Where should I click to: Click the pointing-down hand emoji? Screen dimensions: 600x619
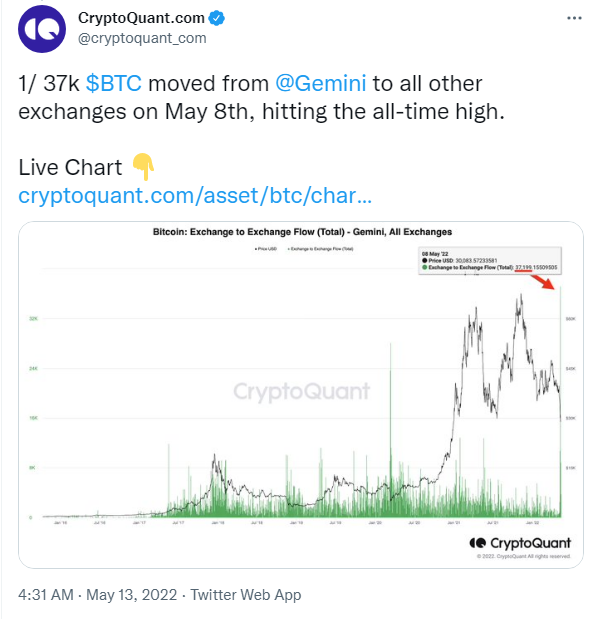(x=143, y=167)
